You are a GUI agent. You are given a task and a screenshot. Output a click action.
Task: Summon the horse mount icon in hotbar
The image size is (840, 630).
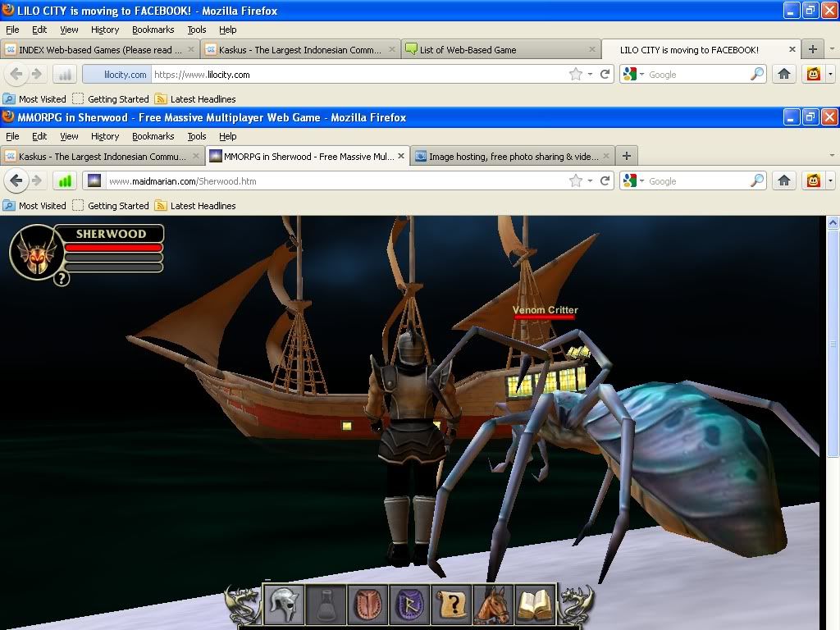[493, 605]
